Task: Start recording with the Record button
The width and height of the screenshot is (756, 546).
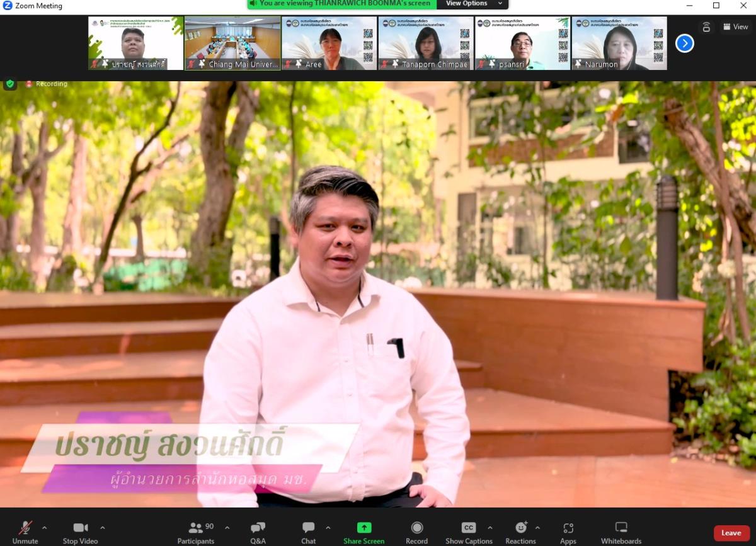Action: [416, 532]
